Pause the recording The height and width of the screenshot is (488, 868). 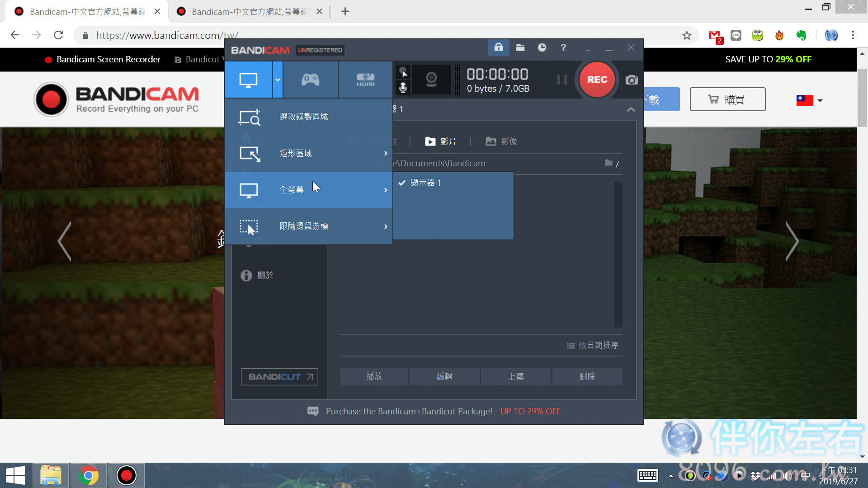point(562,80)
